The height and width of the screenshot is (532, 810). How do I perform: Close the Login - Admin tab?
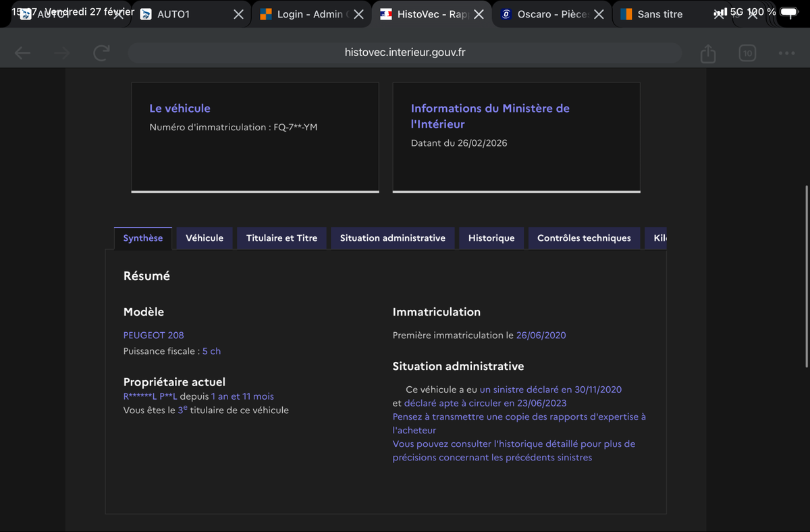point(358,14)
